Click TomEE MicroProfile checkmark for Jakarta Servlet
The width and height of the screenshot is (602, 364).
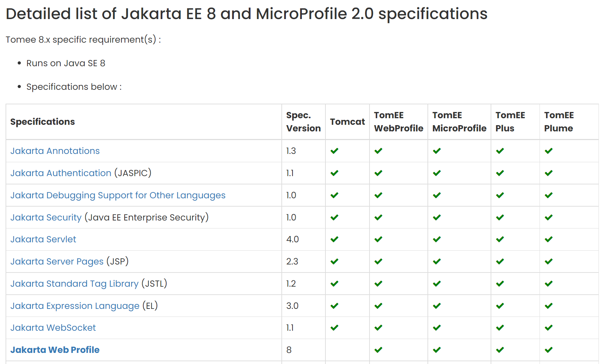(437, 239)
